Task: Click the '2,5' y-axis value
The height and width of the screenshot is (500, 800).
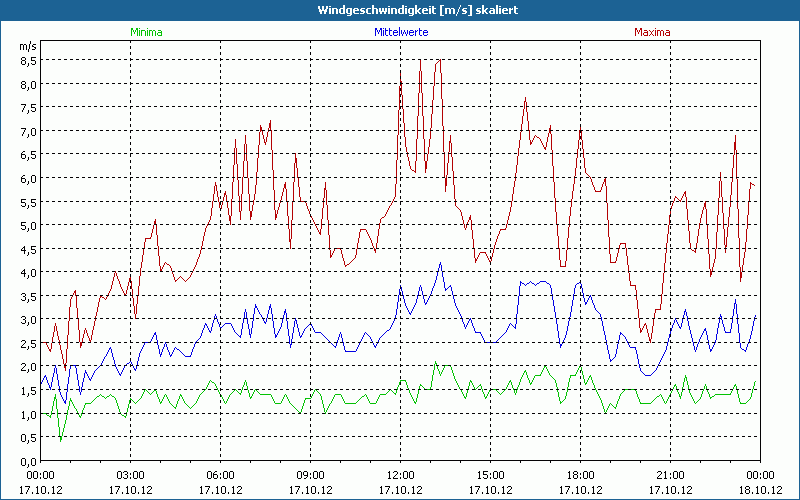Action: coord(29,344)
